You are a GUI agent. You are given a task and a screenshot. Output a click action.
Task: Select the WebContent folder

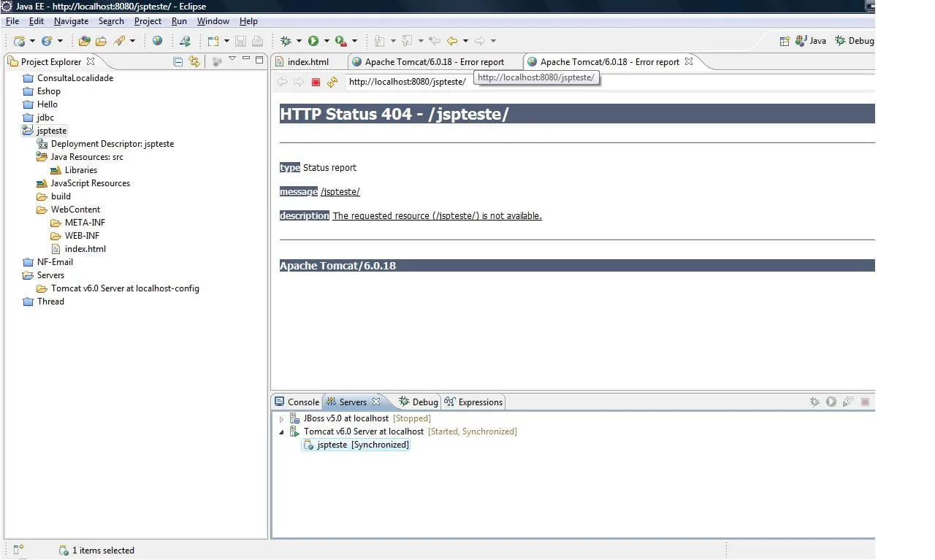[75, 210]
